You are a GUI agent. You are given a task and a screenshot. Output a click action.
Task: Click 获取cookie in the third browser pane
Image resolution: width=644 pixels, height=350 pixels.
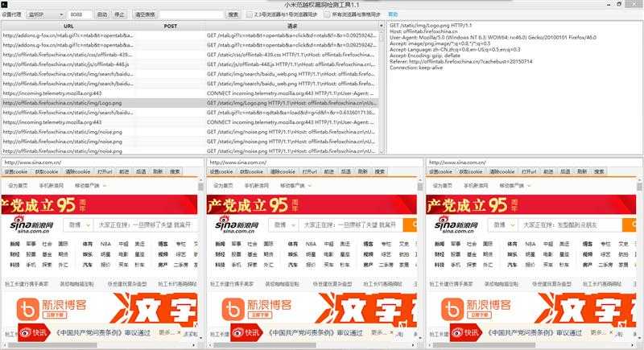tap(471, 171)
